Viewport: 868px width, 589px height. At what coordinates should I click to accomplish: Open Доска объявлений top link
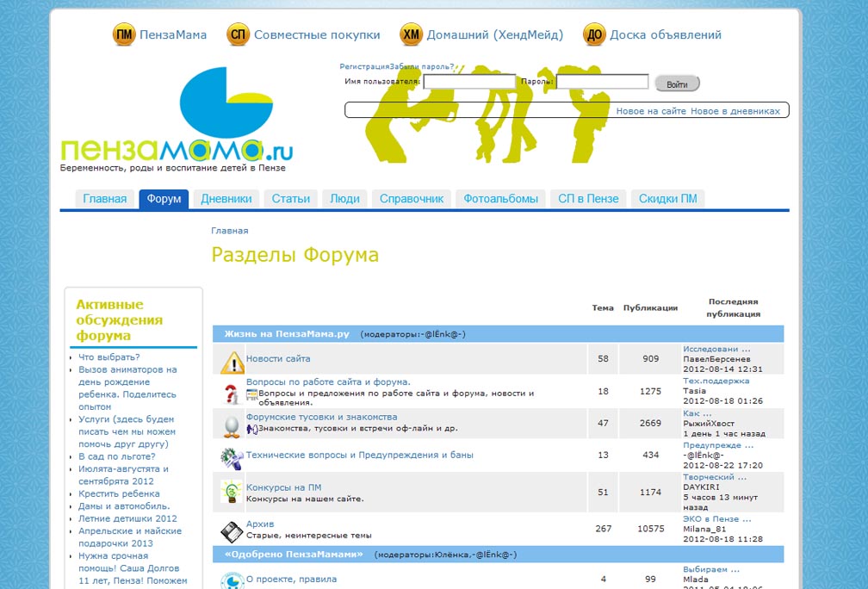point(666,34)
